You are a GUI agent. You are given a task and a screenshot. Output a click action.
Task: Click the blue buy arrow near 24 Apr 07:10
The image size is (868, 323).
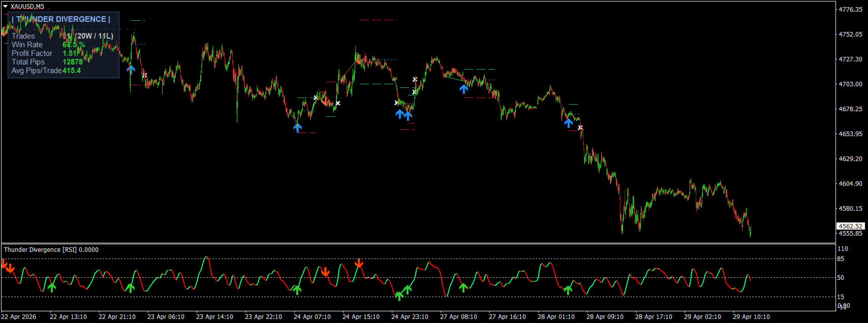click(x=298, y=127)
